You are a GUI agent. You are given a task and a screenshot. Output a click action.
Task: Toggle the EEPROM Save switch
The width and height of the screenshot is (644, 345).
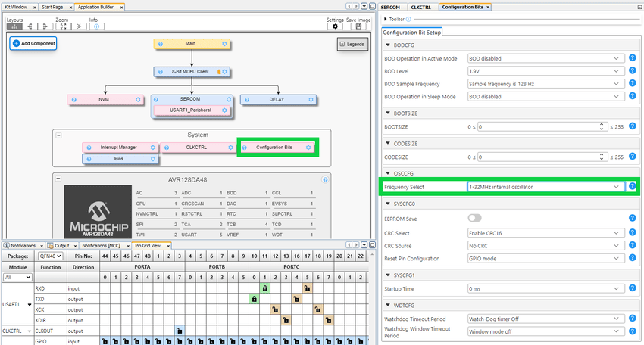coord(474,219)
